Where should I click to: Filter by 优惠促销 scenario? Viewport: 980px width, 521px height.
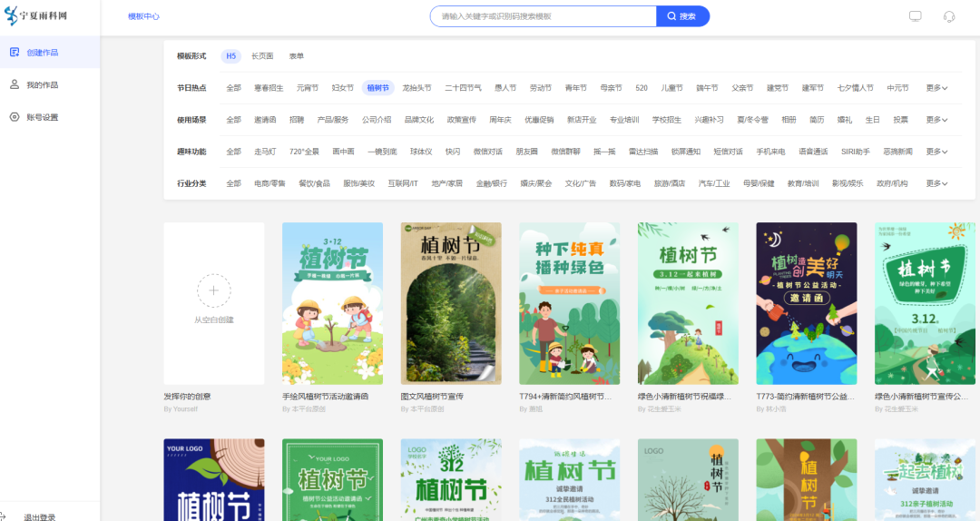539,120
